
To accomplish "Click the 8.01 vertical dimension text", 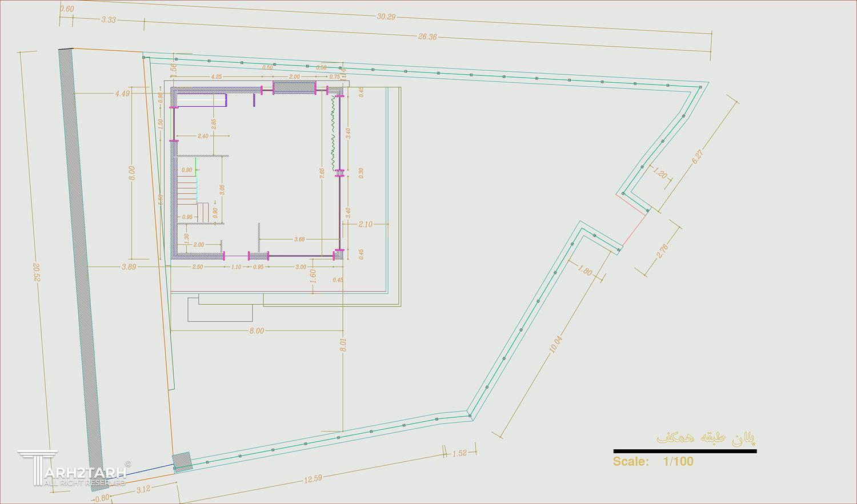I will point(343,345).
